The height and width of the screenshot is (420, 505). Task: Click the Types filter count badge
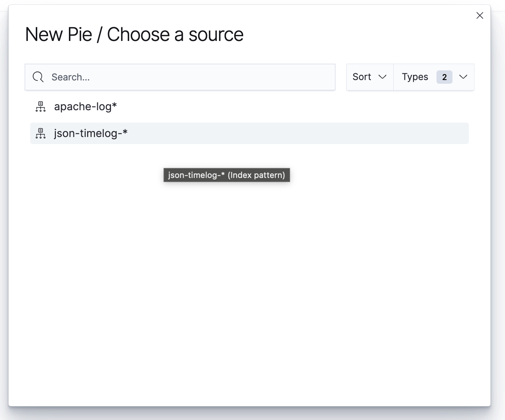pyautogui.click(x=444, y=77)
